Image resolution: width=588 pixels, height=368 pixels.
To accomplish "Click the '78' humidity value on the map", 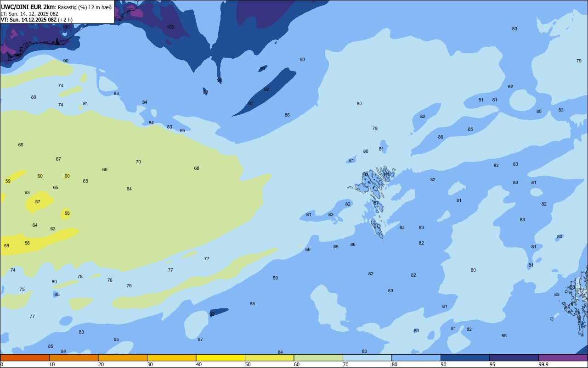I will tap(80, 277).
